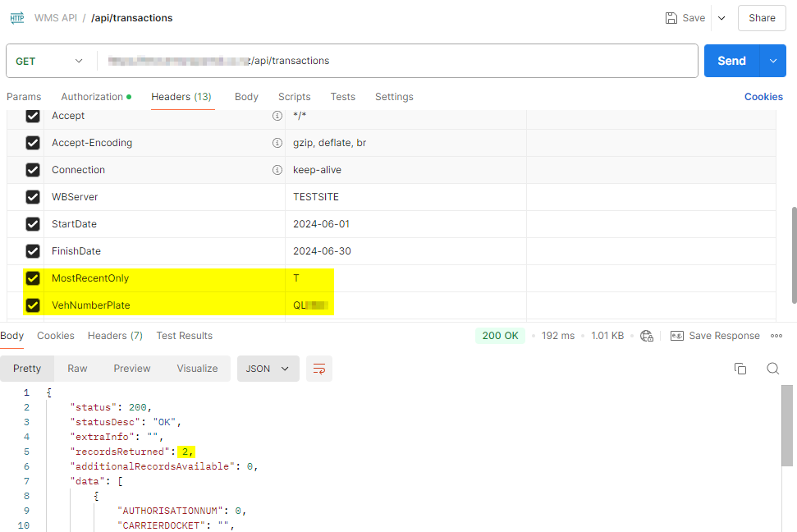Uncheck the Accept-Encoding header checkbox
797x532 pixels.
(33, 143)
